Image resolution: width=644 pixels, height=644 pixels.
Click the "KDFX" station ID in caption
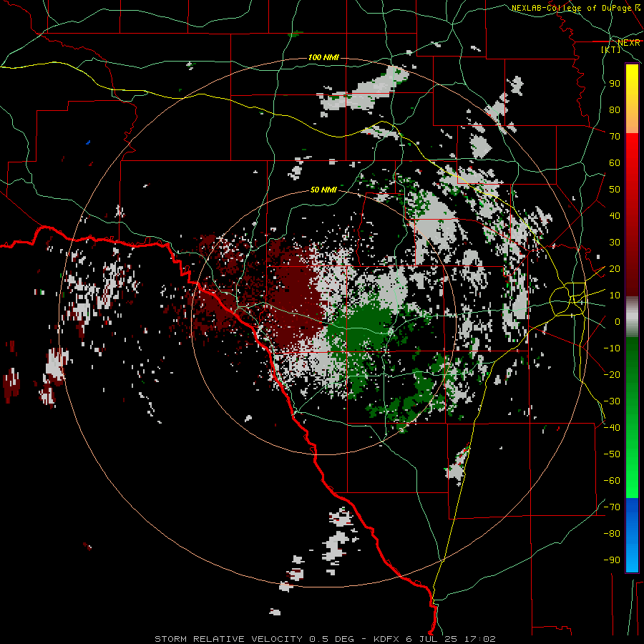[x=386, y=639]
